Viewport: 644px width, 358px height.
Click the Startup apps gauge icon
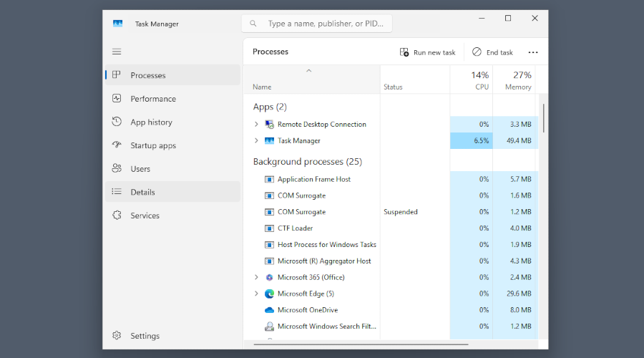tap(117, 145)
